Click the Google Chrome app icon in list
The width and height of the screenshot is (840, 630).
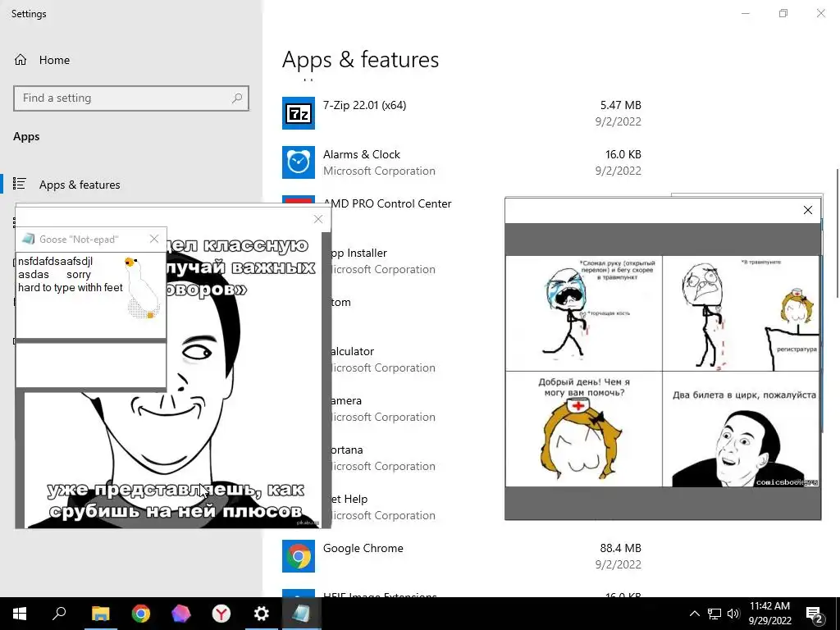[299, 556]
